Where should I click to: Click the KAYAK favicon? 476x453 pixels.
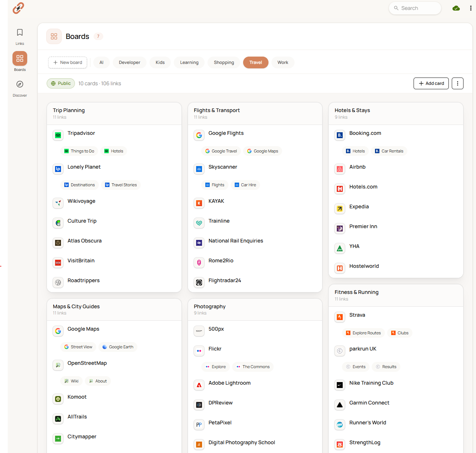199,203
